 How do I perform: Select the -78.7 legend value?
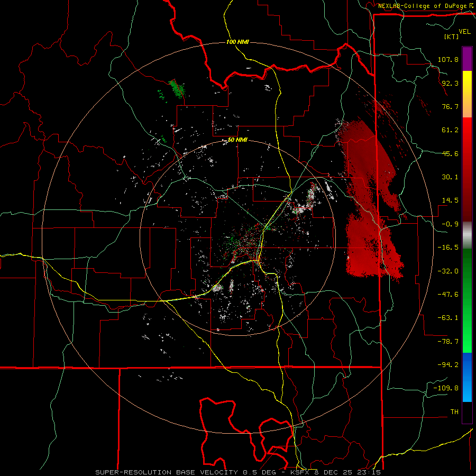pos(448,342)
